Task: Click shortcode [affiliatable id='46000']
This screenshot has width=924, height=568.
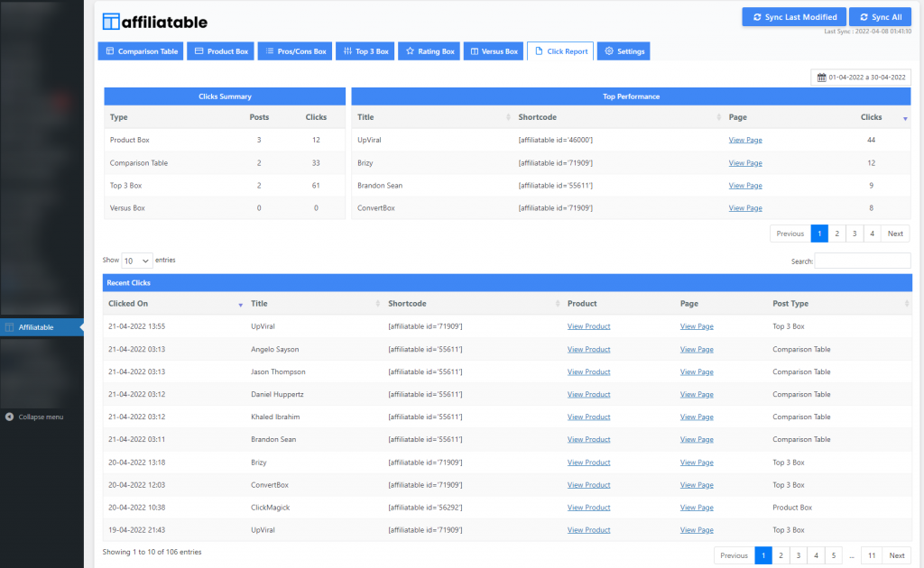Action: click(x=555, y=140)
